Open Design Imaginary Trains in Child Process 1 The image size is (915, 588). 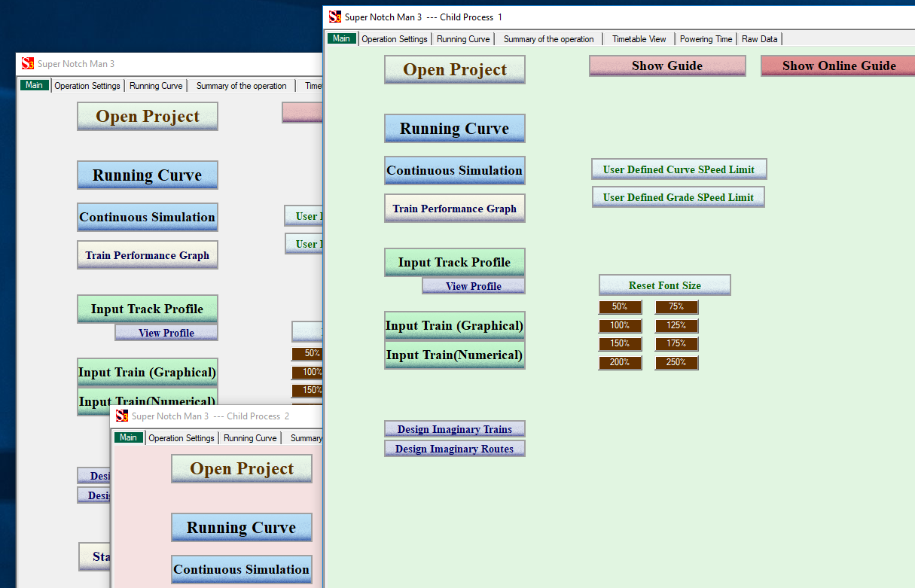454,429
